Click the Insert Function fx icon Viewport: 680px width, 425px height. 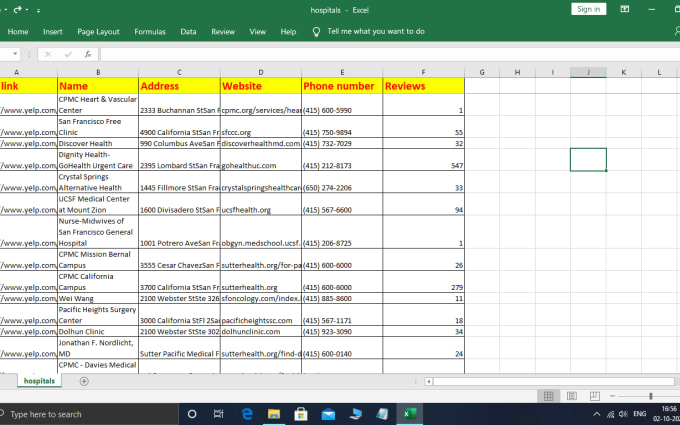click(x=88, y=54)
